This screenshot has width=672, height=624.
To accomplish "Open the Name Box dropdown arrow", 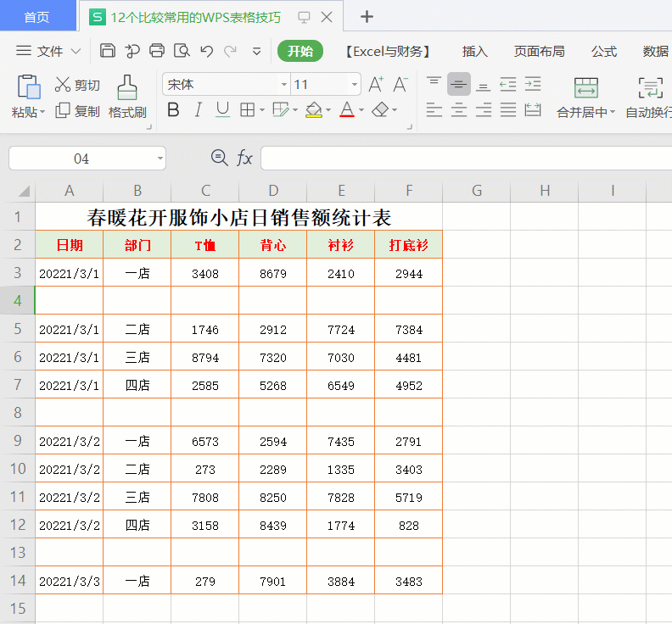I will coord(160,159).
